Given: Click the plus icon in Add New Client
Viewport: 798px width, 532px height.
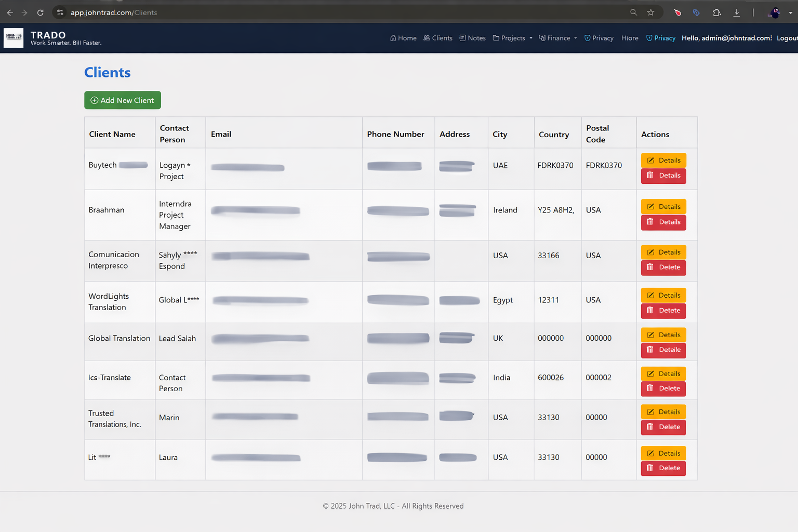Looking at the screenshot, I should click(95, 100).
